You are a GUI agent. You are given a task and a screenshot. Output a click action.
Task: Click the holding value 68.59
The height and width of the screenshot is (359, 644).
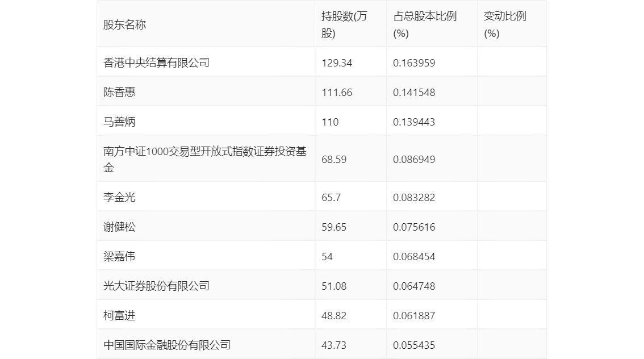pos(334,160)
